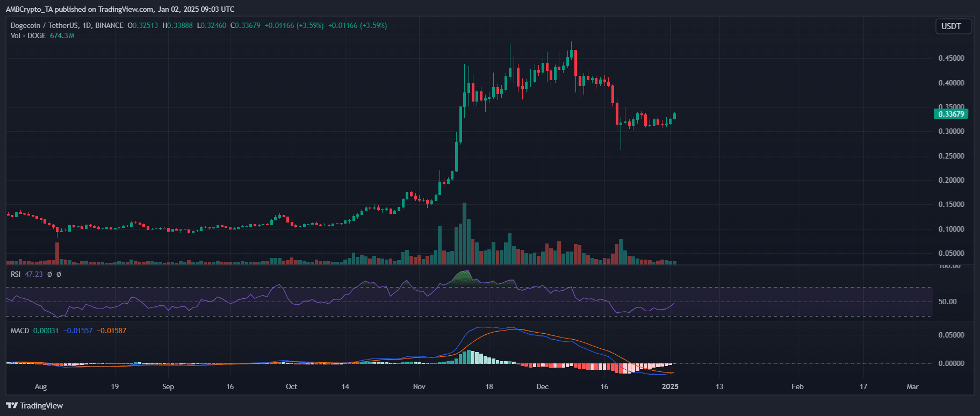Click the bold 2025 time axis label

(670, 386)
